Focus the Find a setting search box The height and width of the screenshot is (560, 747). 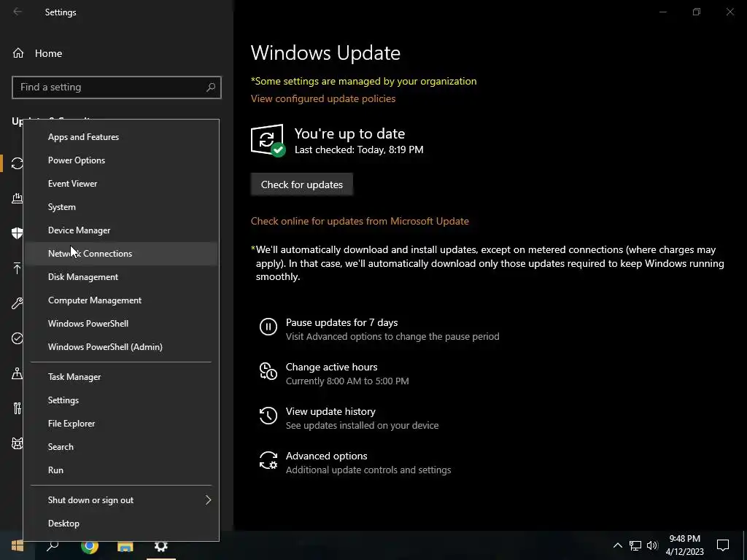coord(116,87)
